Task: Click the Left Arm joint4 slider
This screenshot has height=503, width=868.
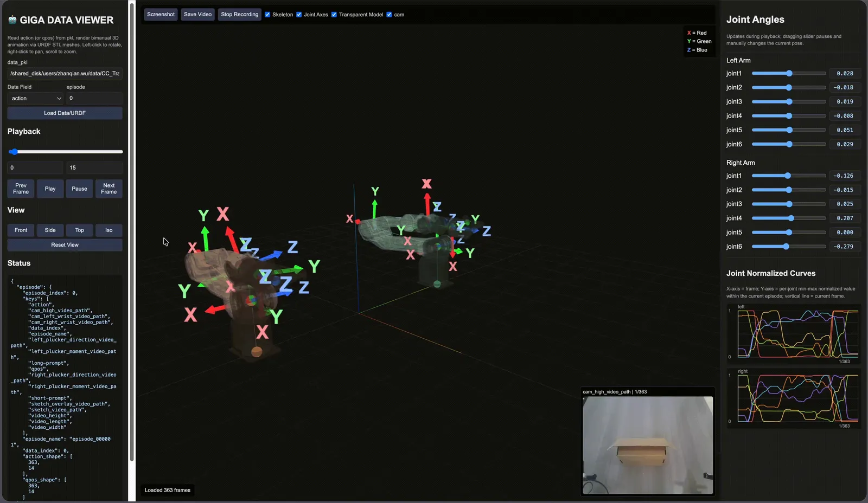Action: tap(789, 116)
